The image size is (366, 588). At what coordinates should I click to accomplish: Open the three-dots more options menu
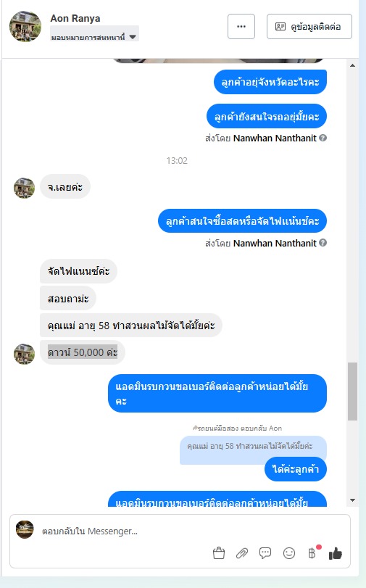click(x=241, y=26)
